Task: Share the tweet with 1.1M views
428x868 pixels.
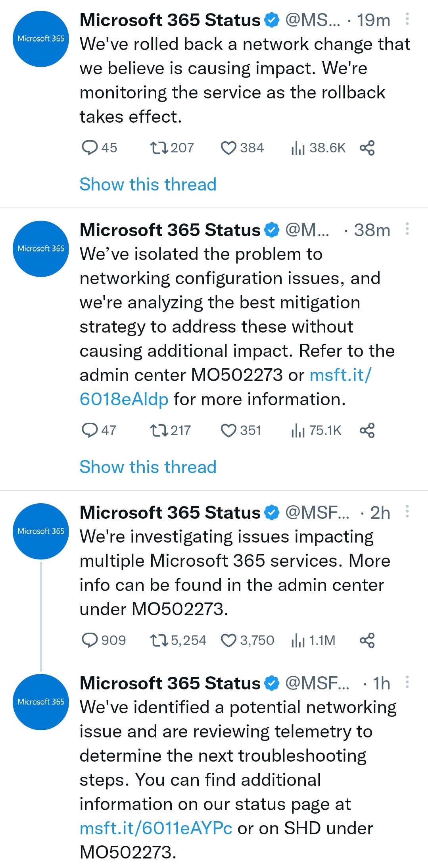Action: [x=367, y=640]
